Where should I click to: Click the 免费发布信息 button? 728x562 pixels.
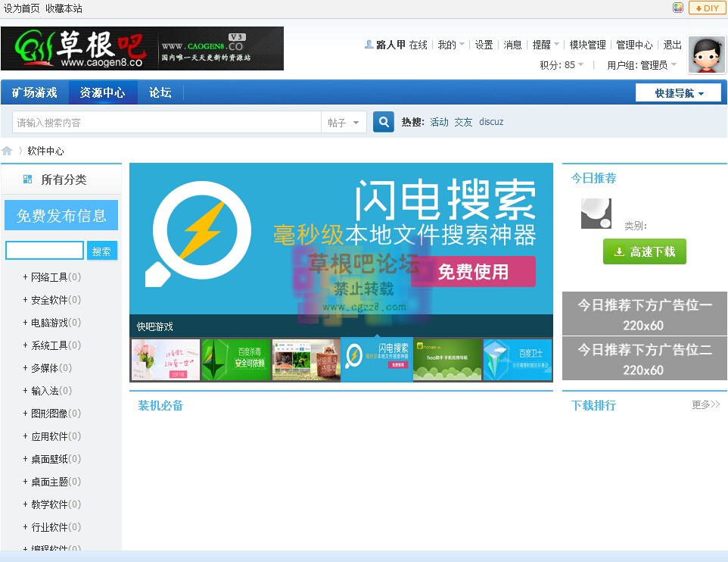pyautogui.click(x=61, y=215)
